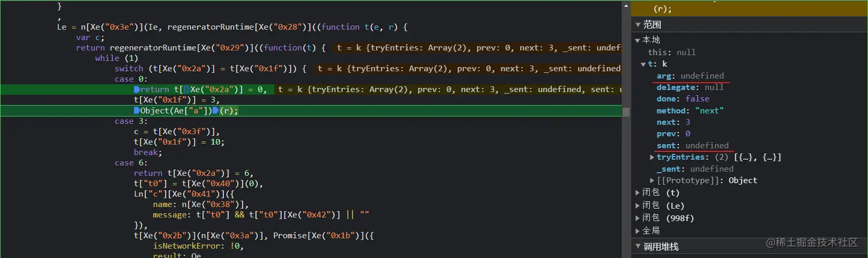868x258 pixels.
Task: Click the highlighted '(r);' text above 范围
Action: click(662, 9)
